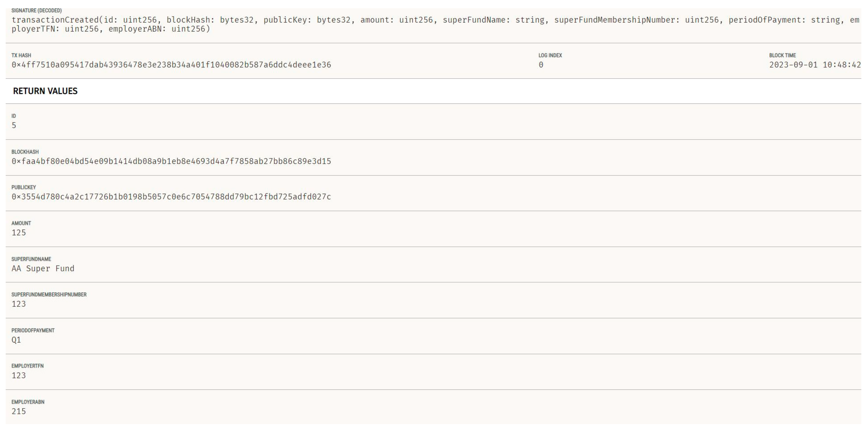This screenshot has height=429, width=868.
Task: Click the employer ABN value 215
Action: click(x=18, y=411)
